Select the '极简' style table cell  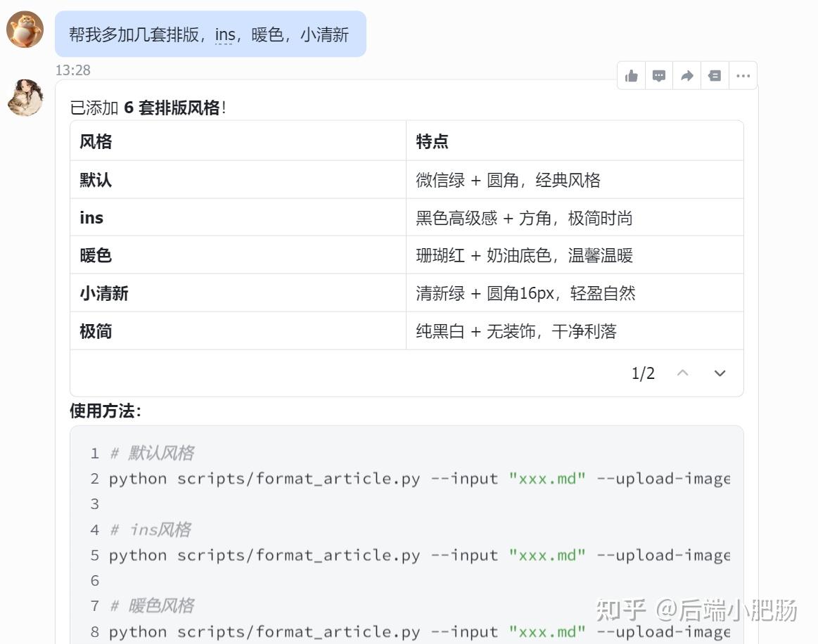pyautogui.click(x=96, y=331)
